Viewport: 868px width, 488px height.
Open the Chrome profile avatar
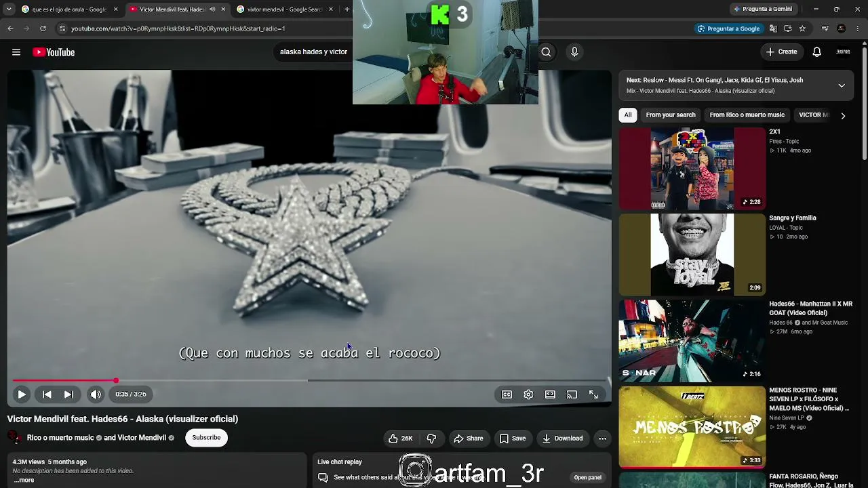(x=842, y=28)
